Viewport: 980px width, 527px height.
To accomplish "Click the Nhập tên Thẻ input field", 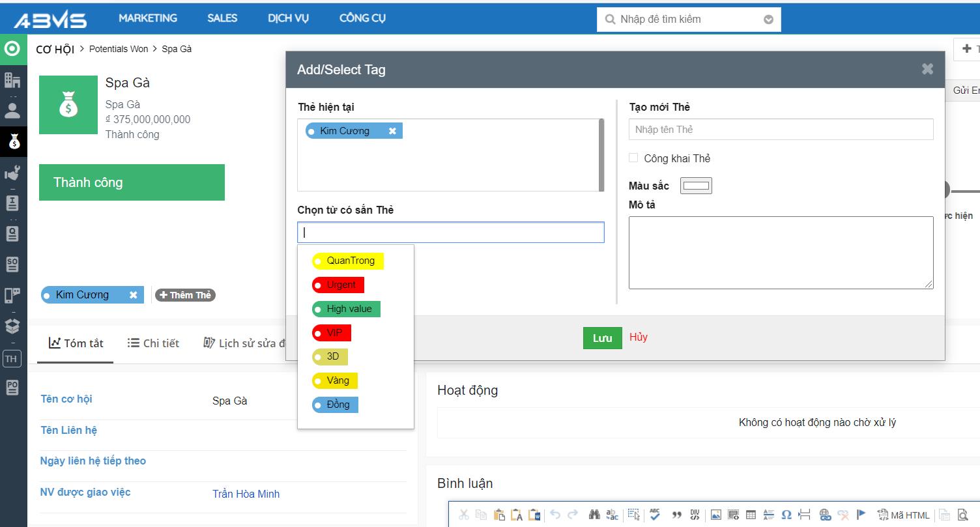I will click(x=781, y=130).
